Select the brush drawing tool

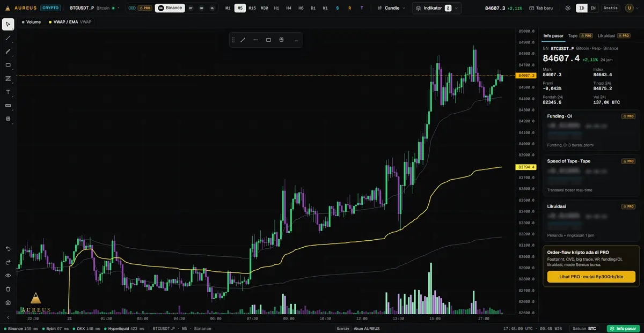click(x=8, y=51)
